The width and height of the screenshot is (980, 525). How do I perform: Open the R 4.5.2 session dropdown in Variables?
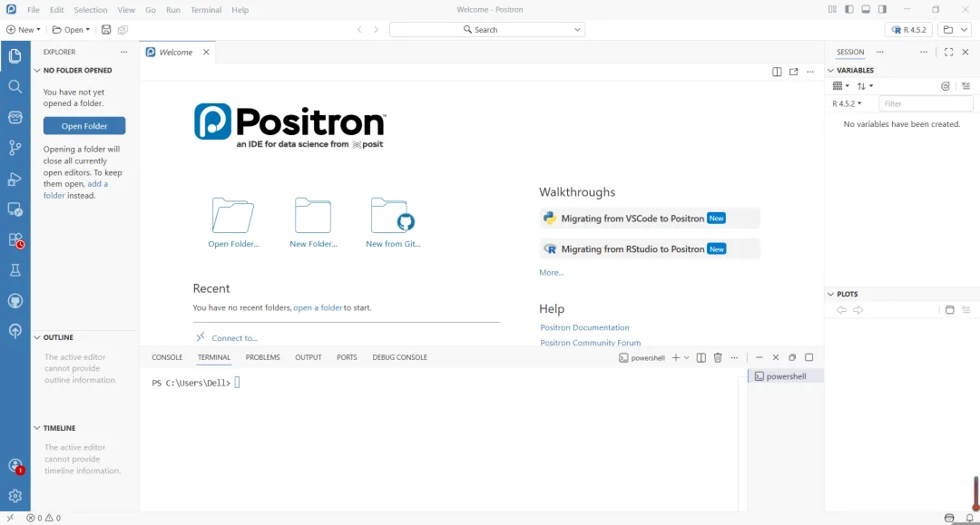click(847, 103)
